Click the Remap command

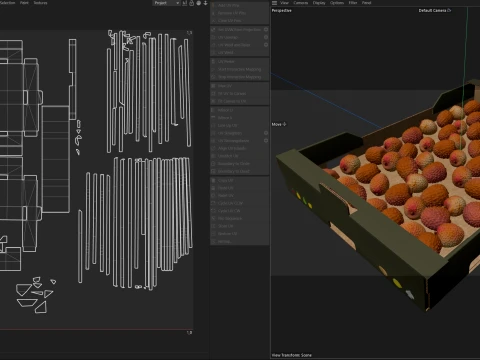240,241
